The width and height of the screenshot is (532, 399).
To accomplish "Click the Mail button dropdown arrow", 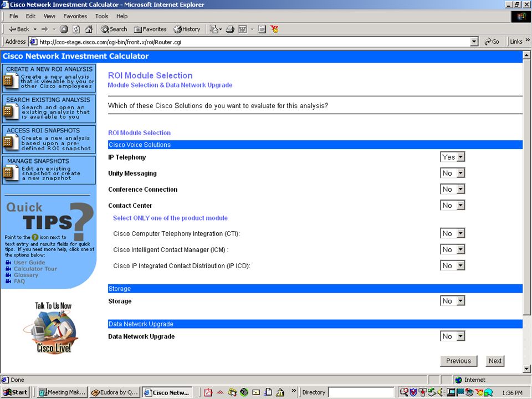I will 221,29.
